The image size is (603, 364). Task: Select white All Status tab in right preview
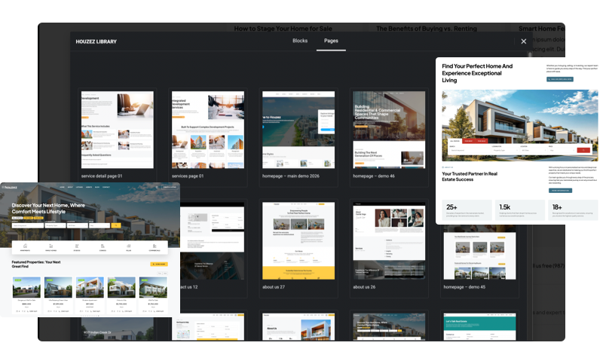tap(455, 141)
